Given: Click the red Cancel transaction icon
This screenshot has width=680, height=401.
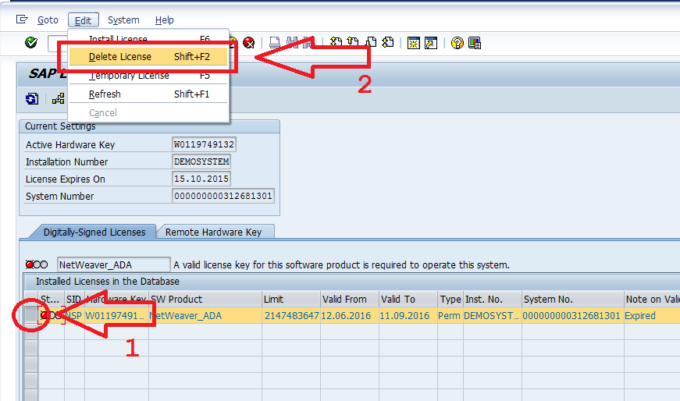Looking at the screenshot, I should (x=249, y=42).
